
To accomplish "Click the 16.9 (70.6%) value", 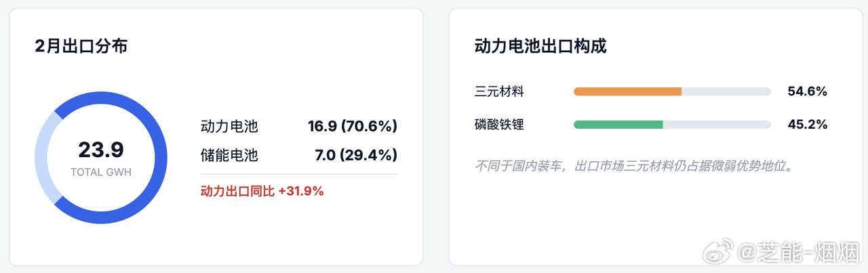I will point(353,126).
